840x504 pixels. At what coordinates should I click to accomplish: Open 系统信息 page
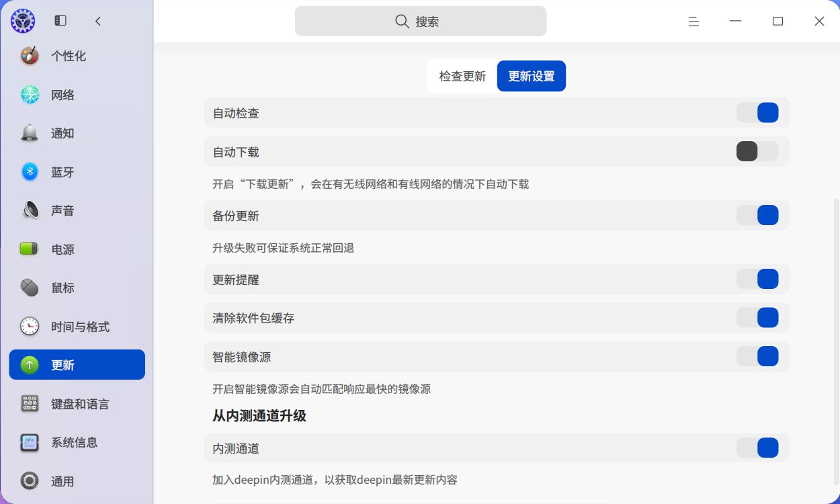(x=77, y=442)
